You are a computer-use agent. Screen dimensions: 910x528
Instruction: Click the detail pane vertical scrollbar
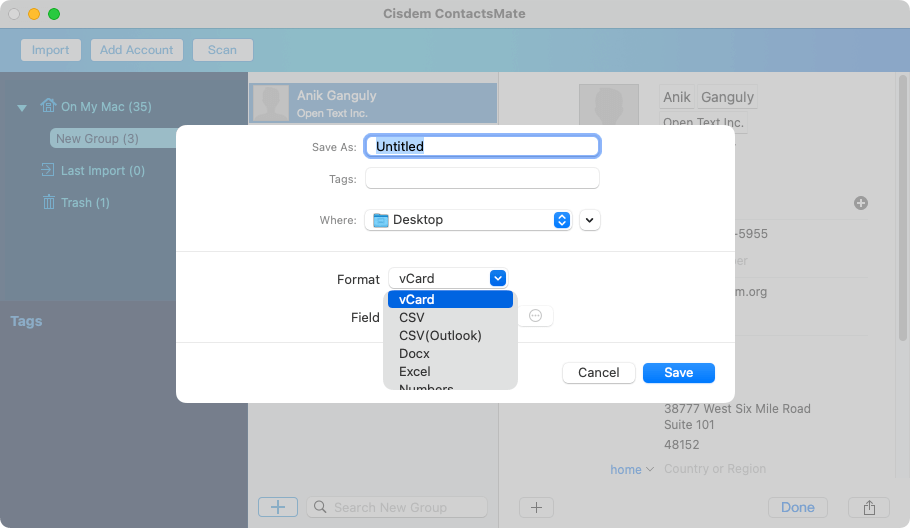(902, 208)
